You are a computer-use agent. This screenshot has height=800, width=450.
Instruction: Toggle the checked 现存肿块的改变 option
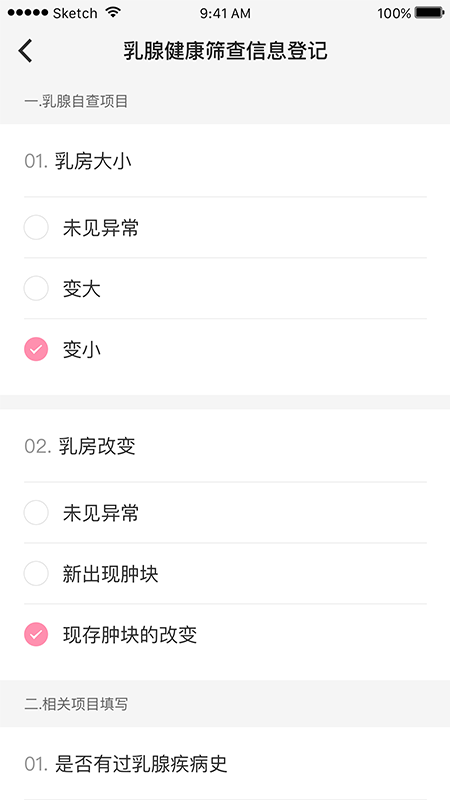pos(36,635)
